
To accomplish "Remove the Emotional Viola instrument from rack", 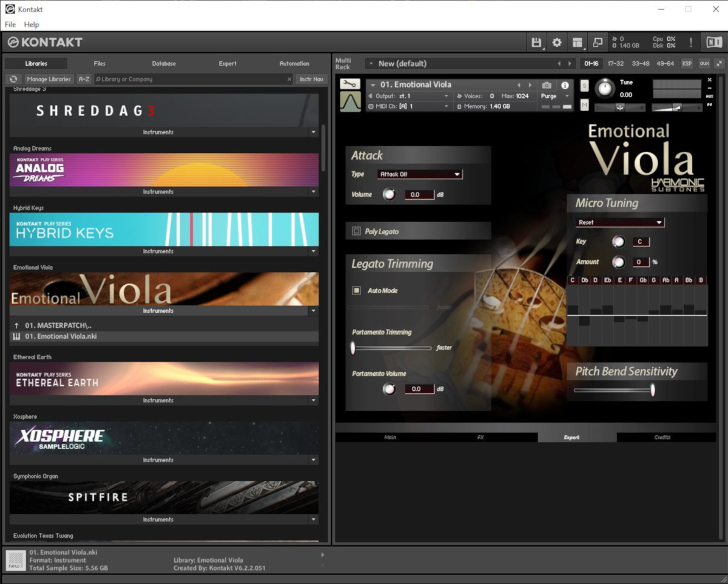I will [709, 80].
